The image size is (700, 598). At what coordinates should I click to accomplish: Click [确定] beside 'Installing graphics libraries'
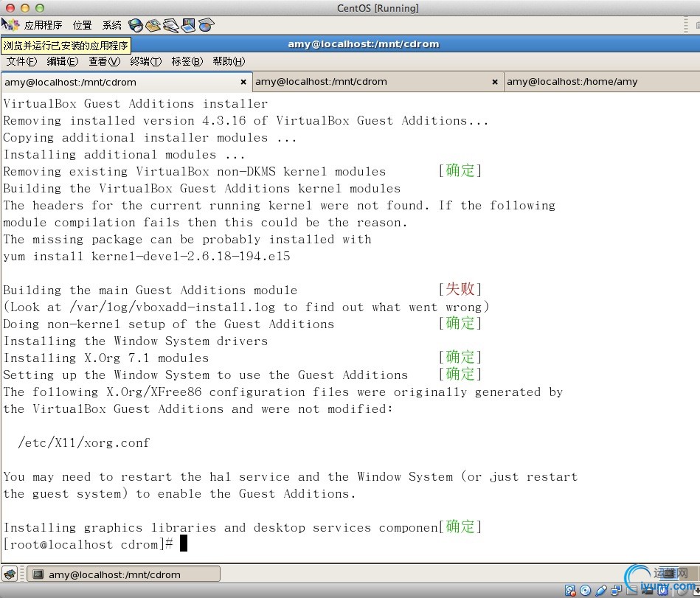coord(460,526)
